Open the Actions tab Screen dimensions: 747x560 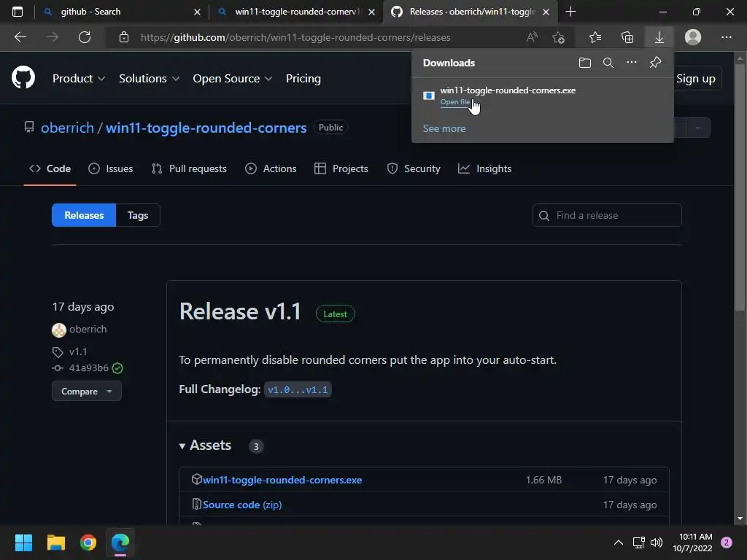coord(271,168)
